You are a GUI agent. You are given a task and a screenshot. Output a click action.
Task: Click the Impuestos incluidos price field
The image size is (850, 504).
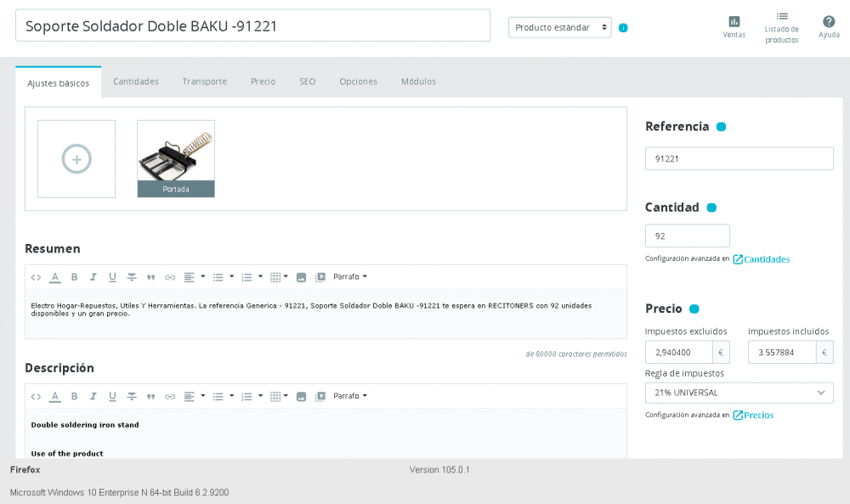[x=782, y=352]
